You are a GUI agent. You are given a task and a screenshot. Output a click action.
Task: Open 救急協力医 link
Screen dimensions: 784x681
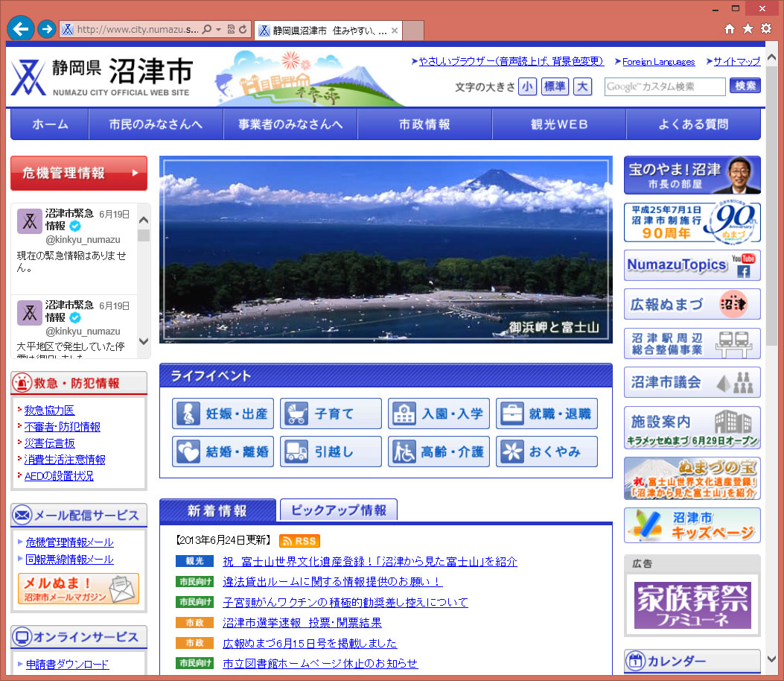pos(49,411)
